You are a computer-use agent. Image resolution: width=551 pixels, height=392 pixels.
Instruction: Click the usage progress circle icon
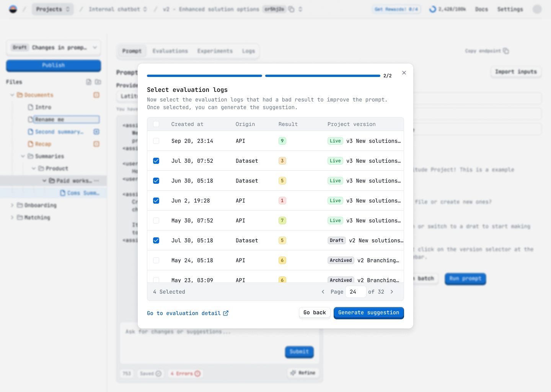[433, 9]
